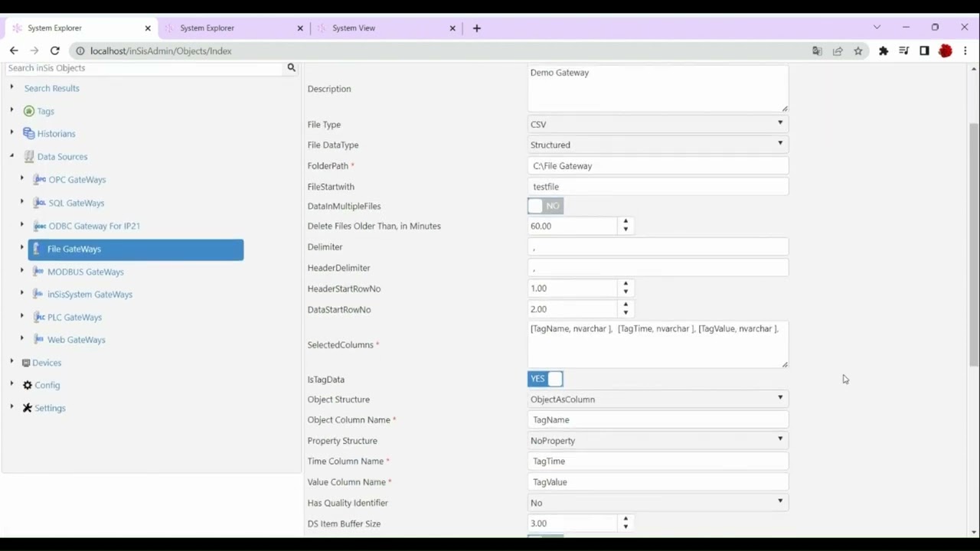The height and width of the screenshot is (551, 980).
Task: Open the File Type CSV dropdown
Action: pyautogui.click(x=658, y=124)
